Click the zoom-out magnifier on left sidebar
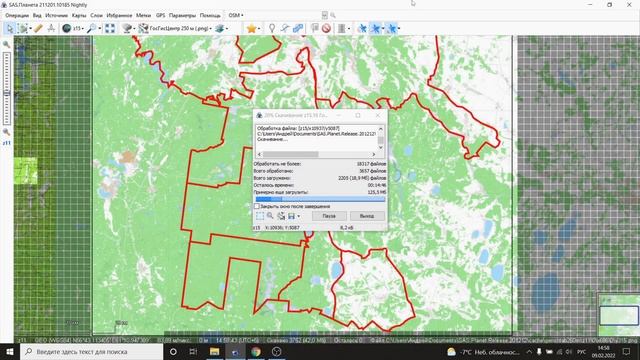This screenshot has width=640, height=360. pyautogui.click(x=7, y=132)
